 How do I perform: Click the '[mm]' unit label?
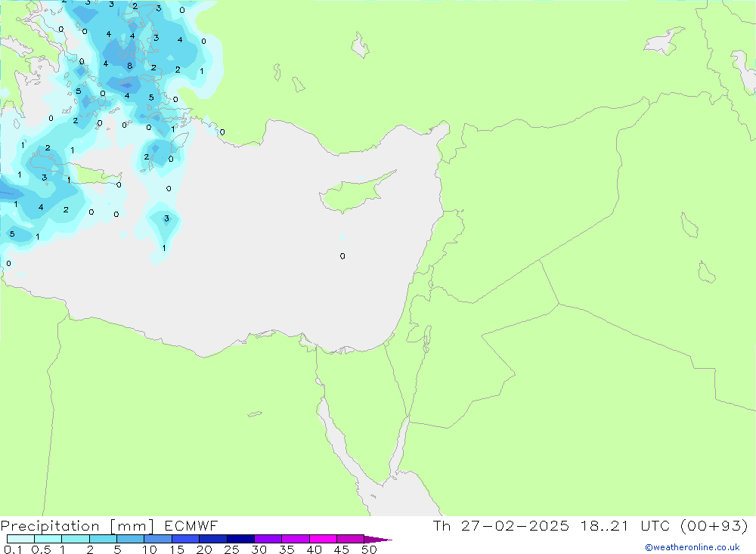(132, 527)
